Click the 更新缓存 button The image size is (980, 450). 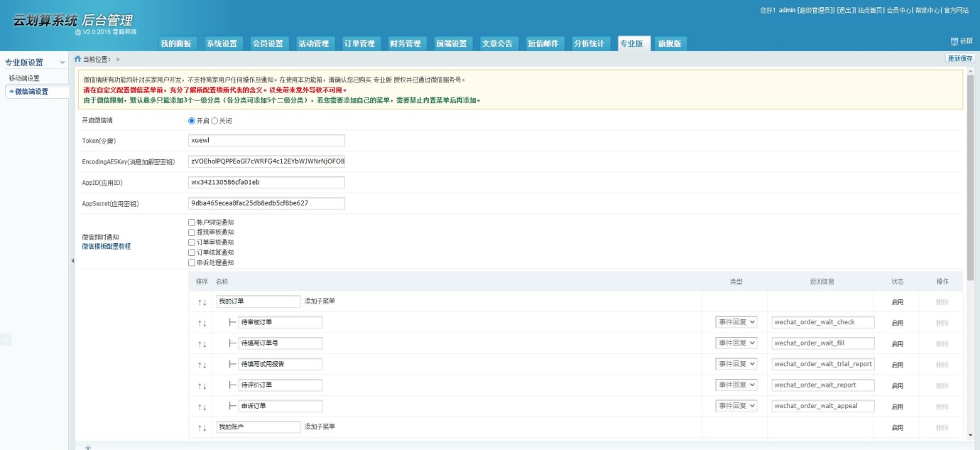pyautogui.click(x=960, y=58)
